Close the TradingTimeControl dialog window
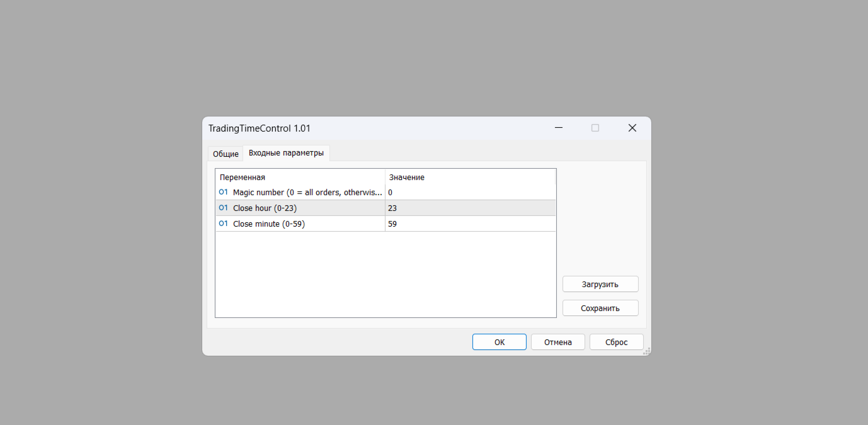868x425 pixels. click(x=632, y=128)
